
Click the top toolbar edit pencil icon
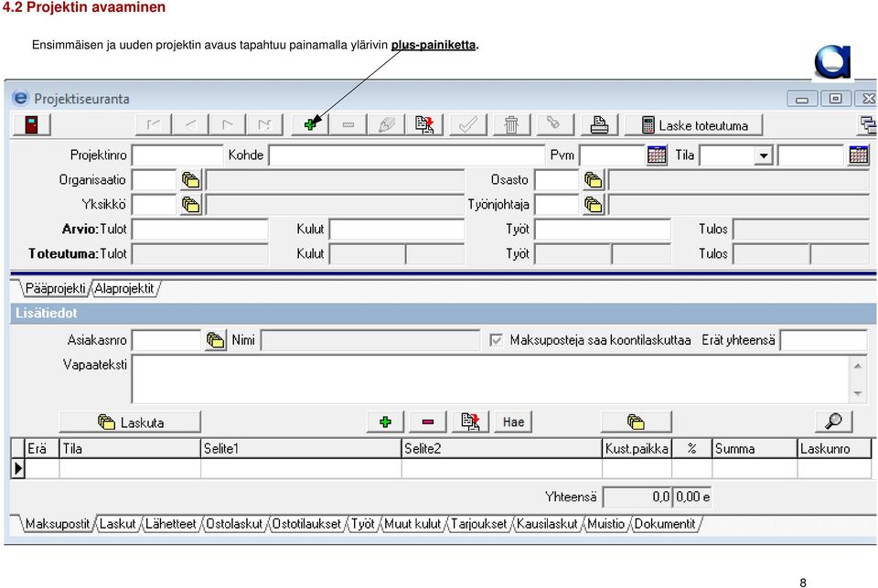click(386, 125)
